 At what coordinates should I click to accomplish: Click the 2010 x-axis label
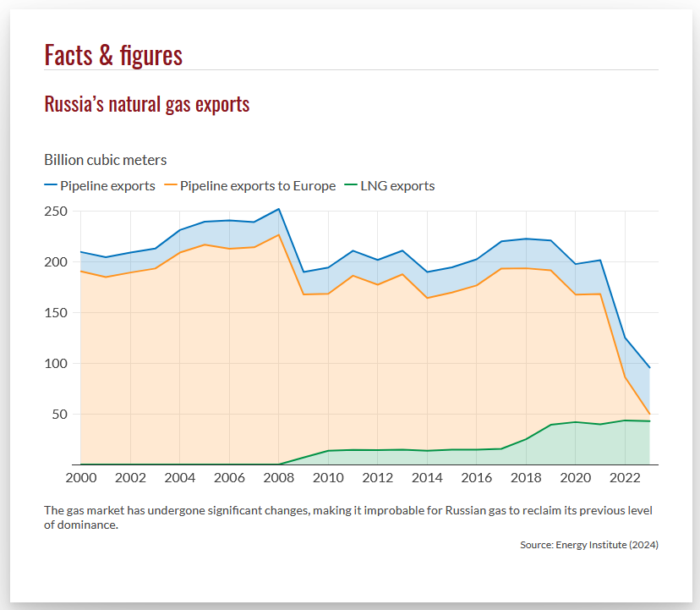tap(328, 478)
